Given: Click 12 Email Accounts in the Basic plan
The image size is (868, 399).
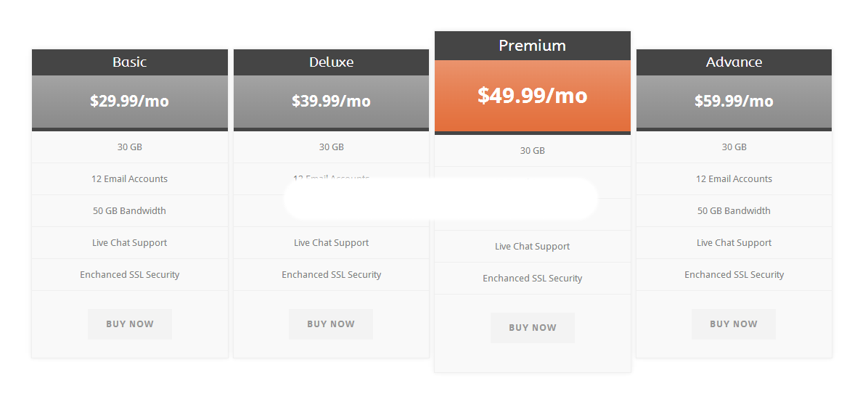Looking at the screenshot, I should click(130, 179).
